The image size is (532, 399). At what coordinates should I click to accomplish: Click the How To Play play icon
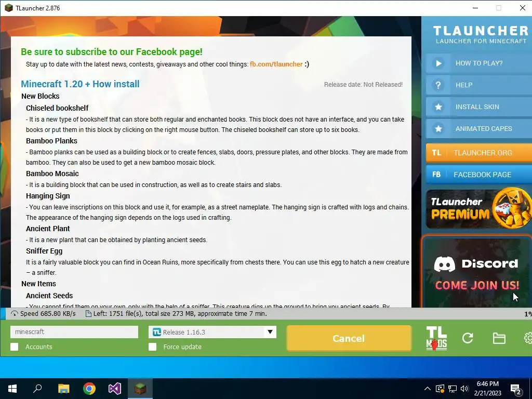point(438,63)
